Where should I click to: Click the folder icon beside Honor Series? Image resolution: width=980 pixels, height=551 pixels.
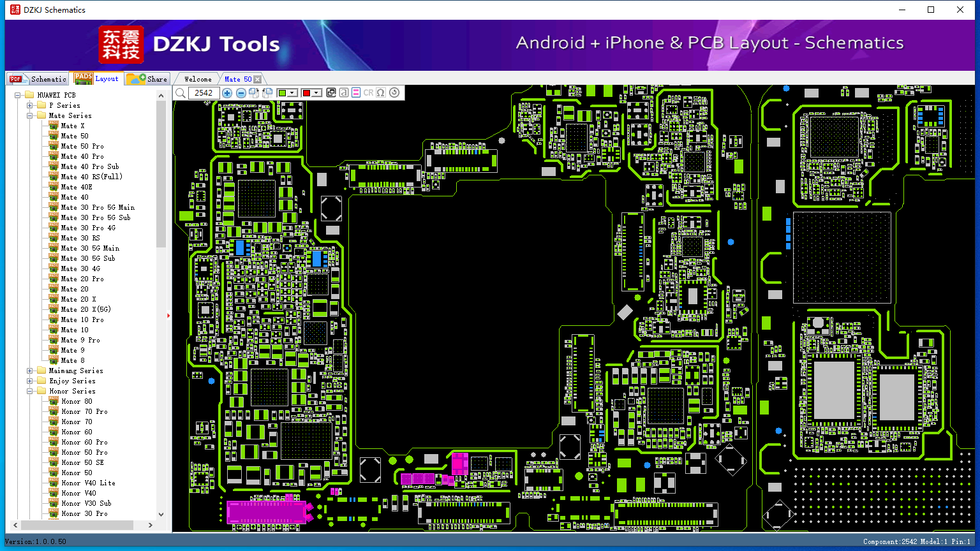click(x=42, y=391)
